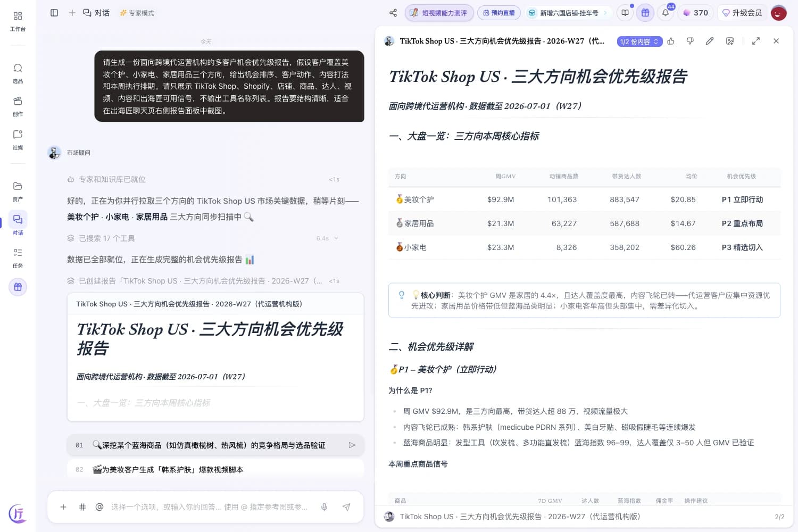The image size is (798, 532).
Task: Like the report with thumbs up
Action: [x=671, y=41]
